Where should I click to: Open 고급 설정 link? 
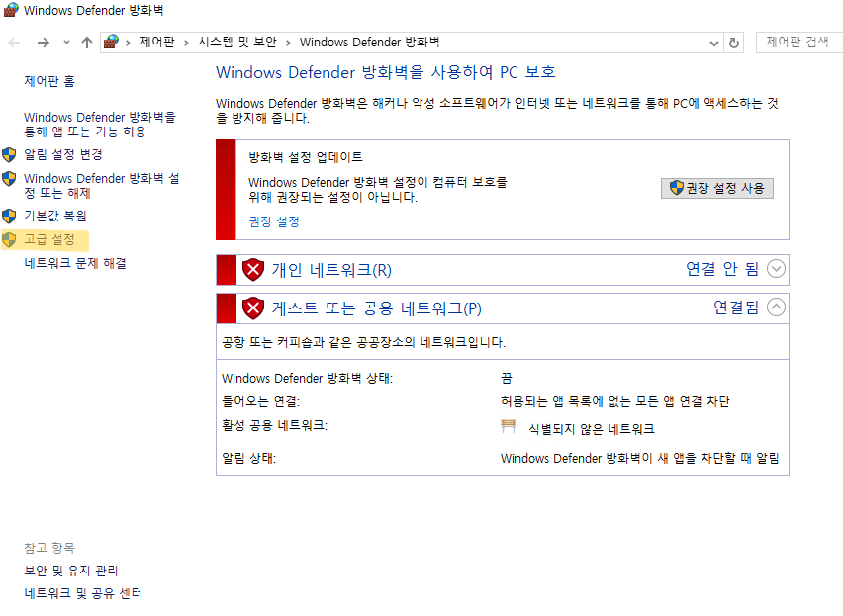tap(49, 239)
